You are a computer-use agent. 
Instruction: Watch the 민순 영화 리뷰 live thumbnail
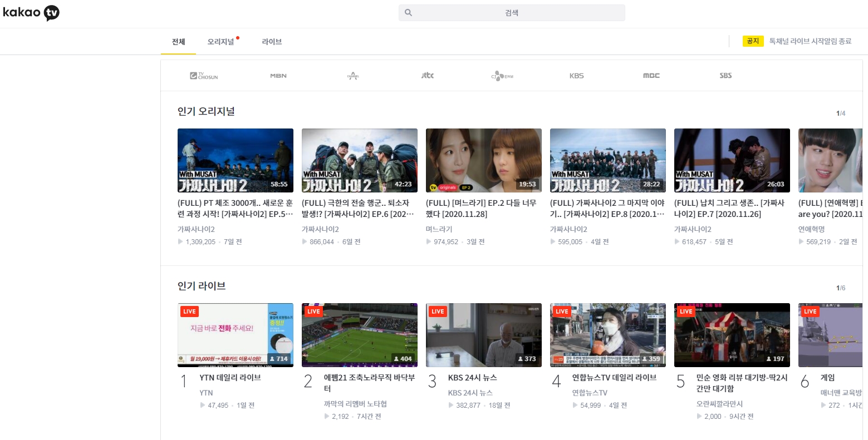pyautogui.click(x=732, y=335)
